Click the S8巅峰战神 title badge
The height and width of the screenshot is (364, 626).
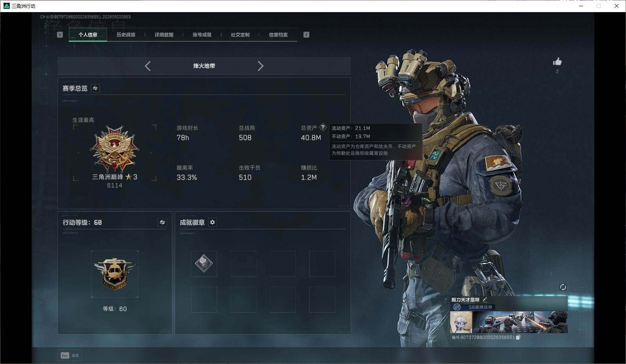473,307
